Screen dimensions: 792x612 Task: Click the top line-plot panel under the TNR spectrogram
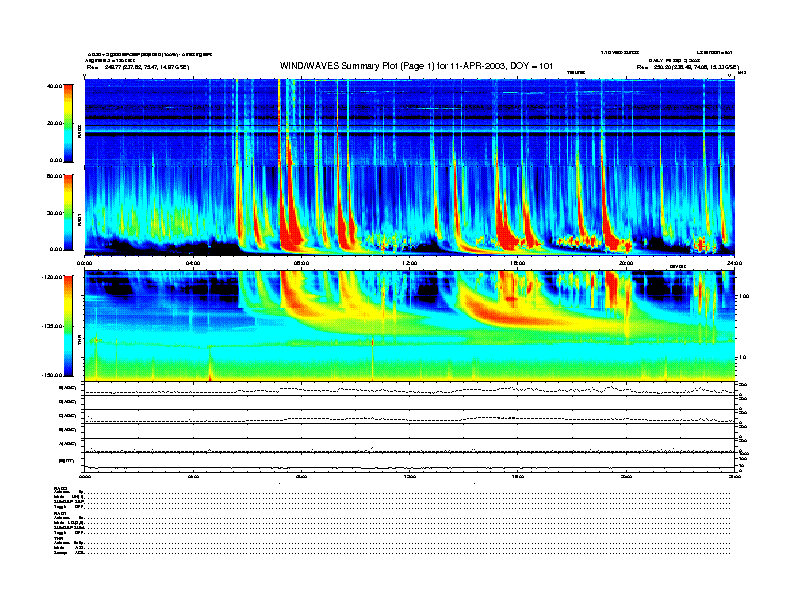click(410, 389)
